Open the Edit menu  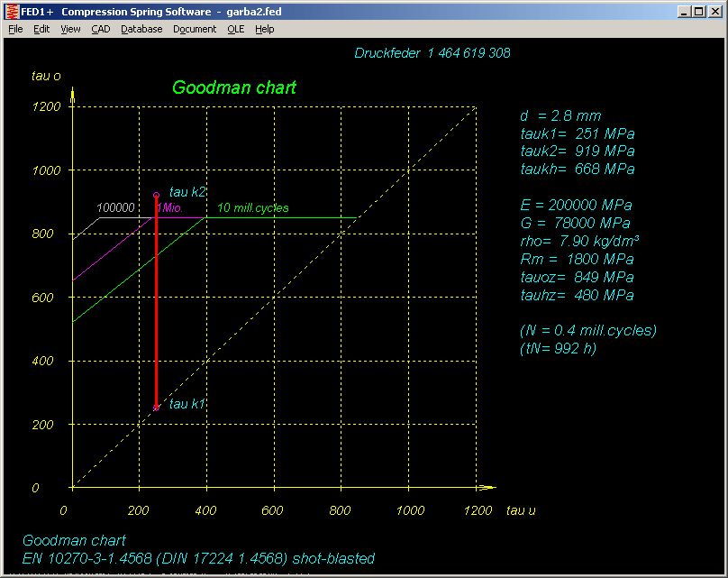pyautogui.click(x=41, y=29)
